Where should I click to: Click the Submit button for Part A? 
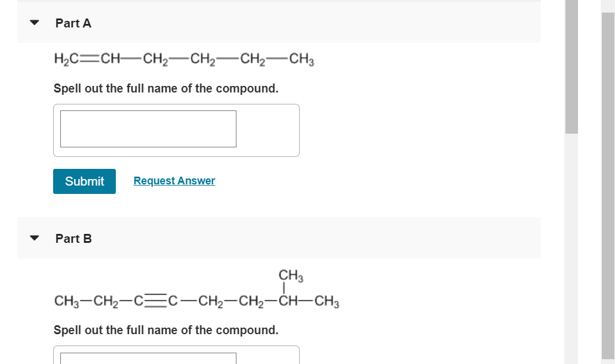pyautogui.click(x=84, y=181)
